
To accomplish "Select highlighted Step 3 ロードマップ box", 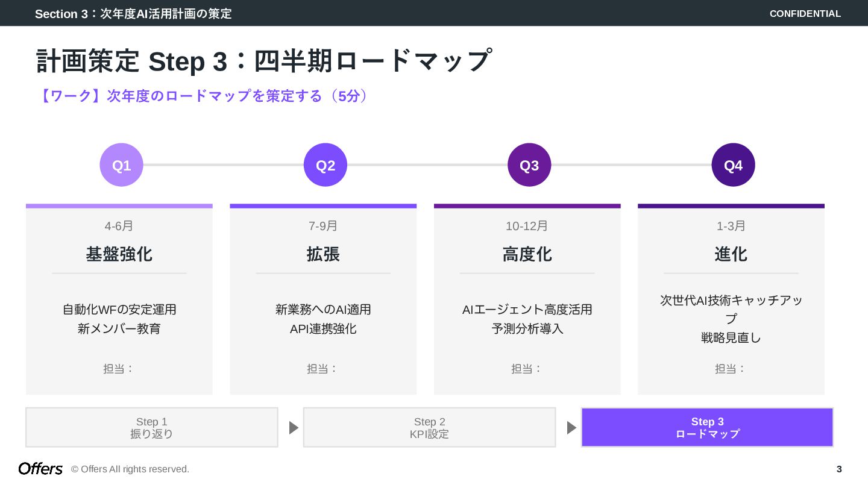I will pyautogui.click(x=707, y=428).
